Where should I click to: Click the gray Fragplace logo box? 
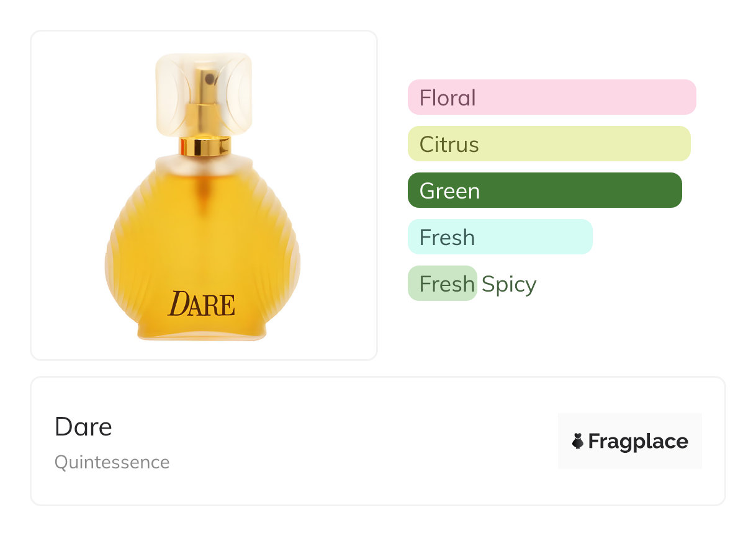(x=630, y=441)
